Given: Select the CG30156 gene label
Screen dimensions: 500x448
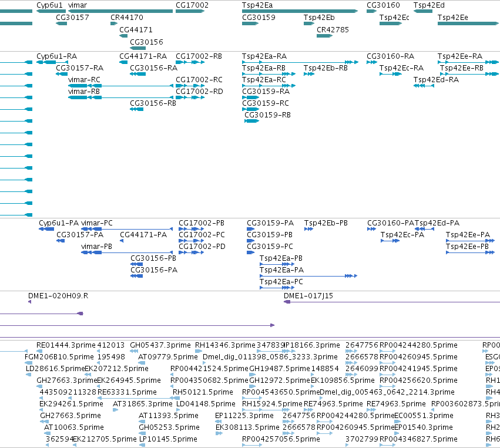Looking at the screenshot, I should coord(146,42).
